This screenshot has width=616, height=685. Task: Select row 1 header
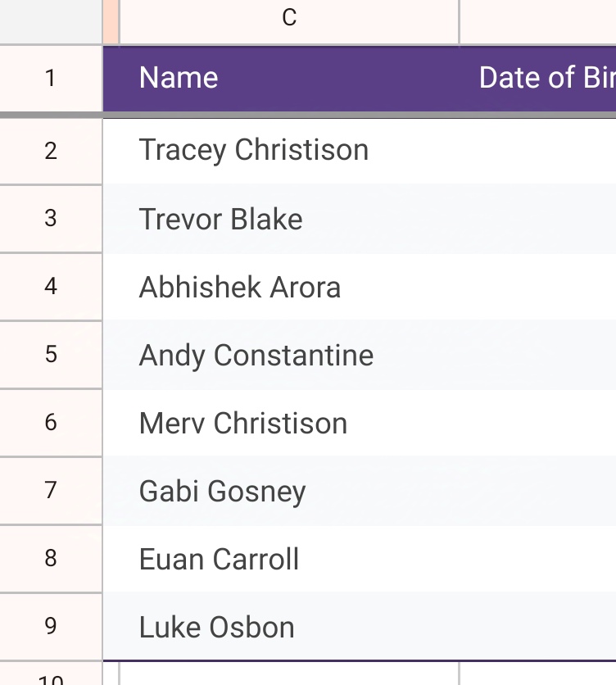tap(51, 79)
